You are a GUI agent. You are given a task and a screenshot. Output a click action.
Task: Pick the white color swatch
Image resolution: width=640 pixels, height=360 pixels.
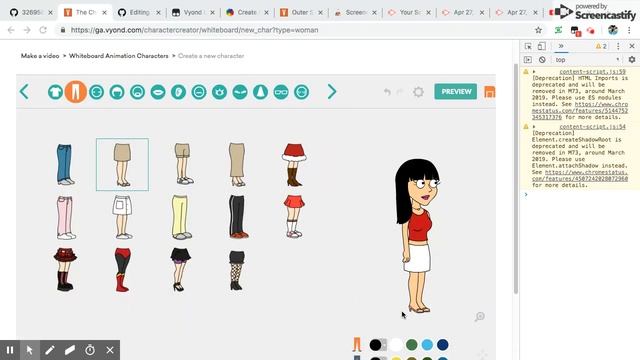(396, 345)
